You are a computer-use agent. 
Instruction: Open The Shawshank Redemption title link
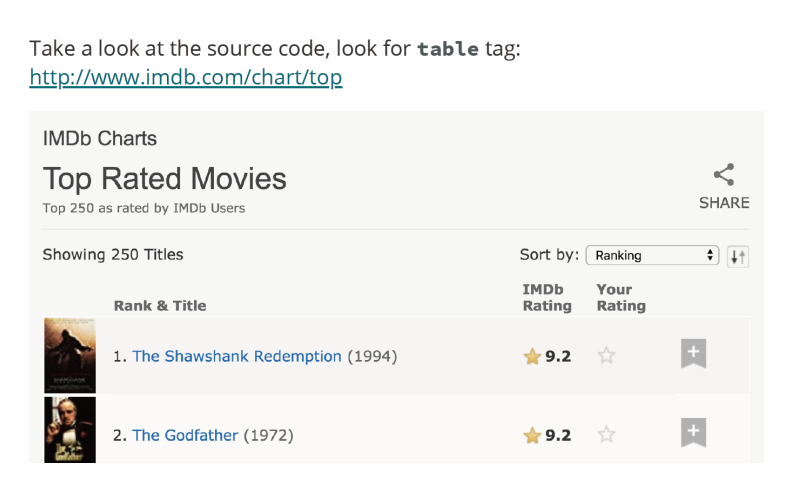(x=237, y=356)
